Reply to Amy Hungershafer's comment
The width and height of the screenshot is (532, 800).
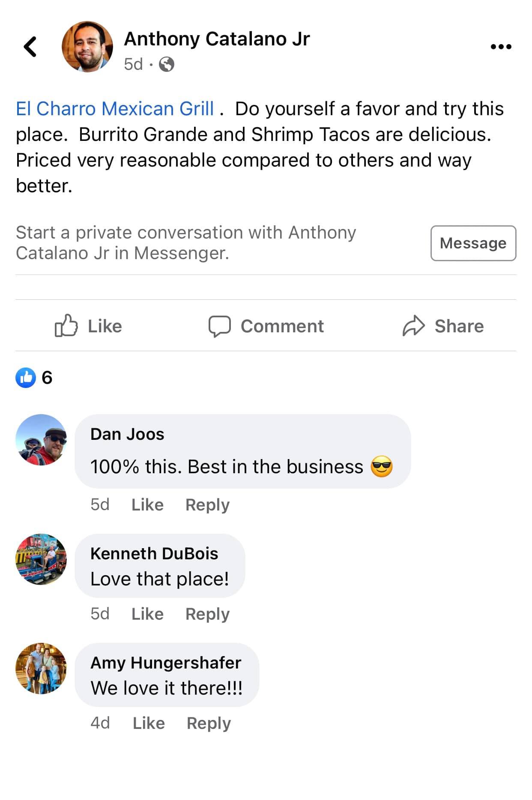click(x=209, y=723)
